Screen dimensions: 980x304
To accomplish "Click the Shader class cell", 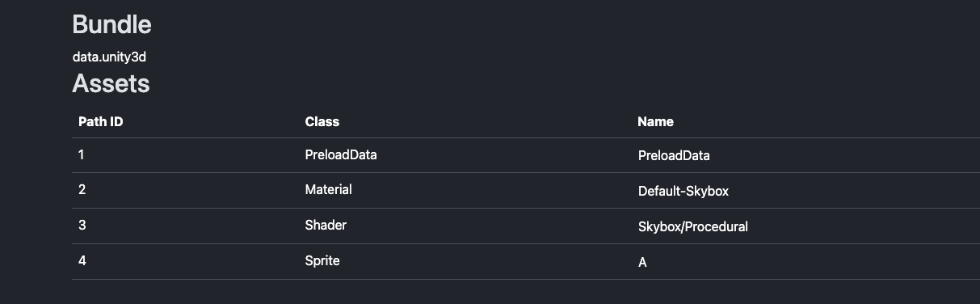I will coord(326,225).
